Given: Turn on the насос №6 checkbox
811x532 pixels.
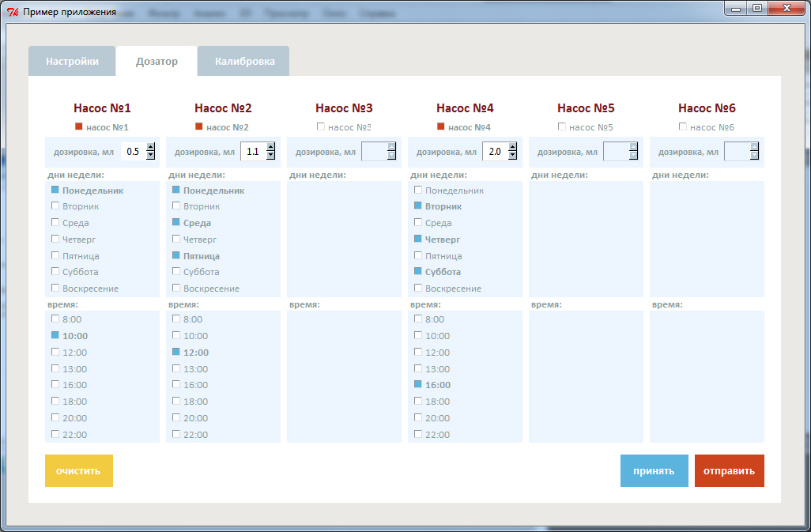Looking at the screenshot, I should [x=684, y=126].
